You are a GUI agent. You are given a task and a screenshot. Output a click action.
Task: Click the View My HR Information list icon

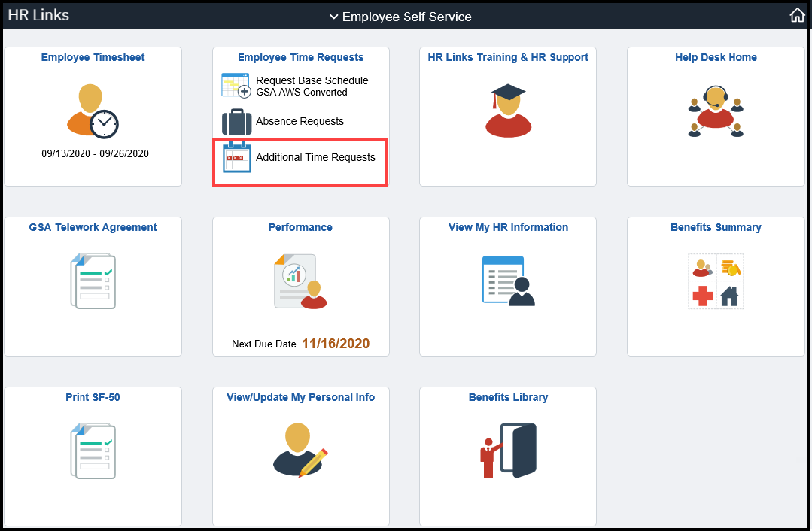(x=507, y=282)
